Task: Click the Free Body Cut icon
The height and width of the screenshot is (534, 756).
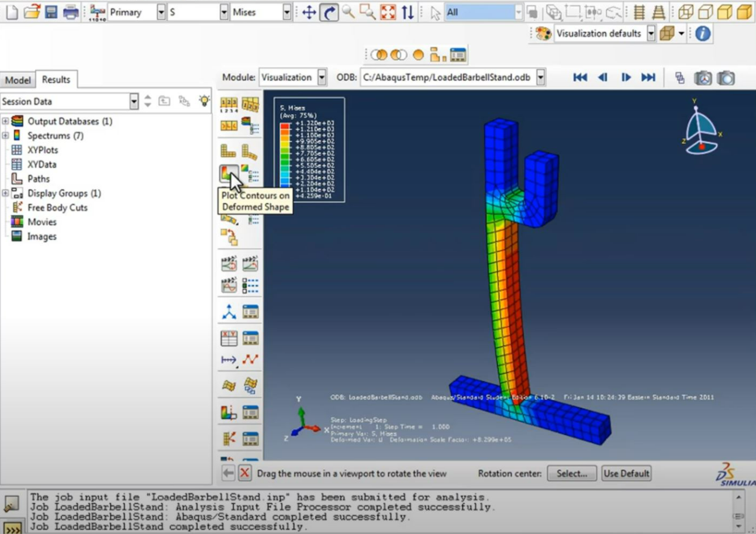Action: tap(229, 439)
